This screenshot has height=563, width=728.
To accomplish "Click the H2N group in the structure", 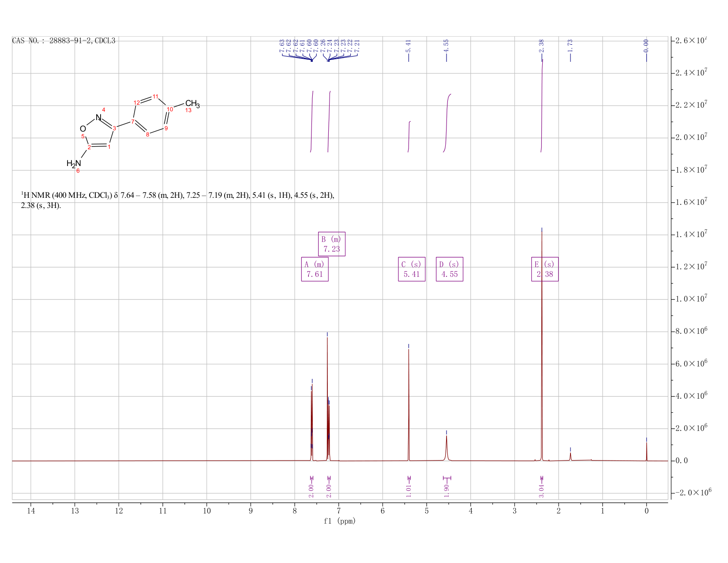I will (74, 163).
